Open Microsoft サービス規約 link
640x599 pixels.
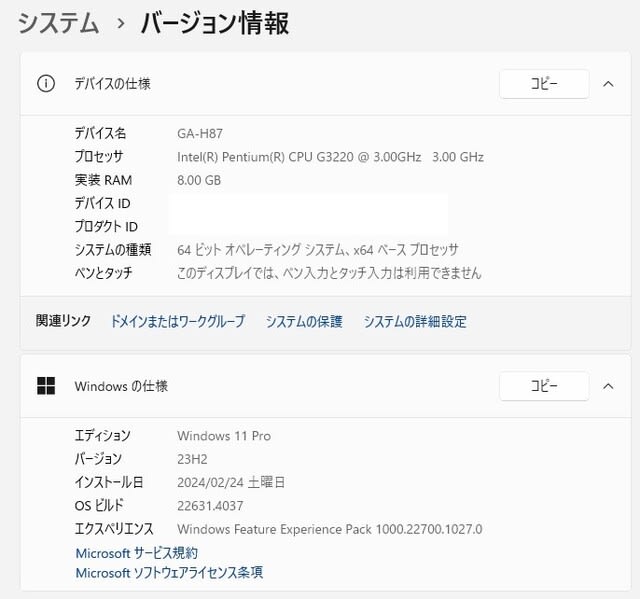pos(137,553)
